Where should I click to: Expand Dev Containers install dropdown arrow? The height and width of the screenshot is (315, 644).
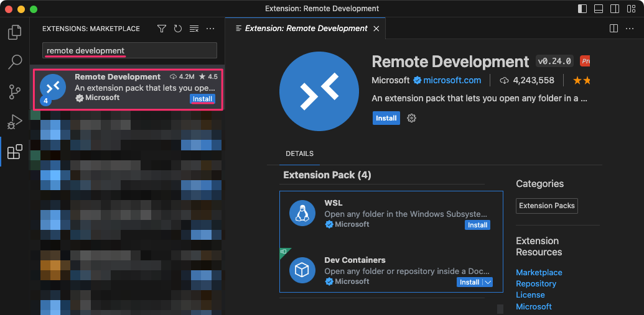488,282
